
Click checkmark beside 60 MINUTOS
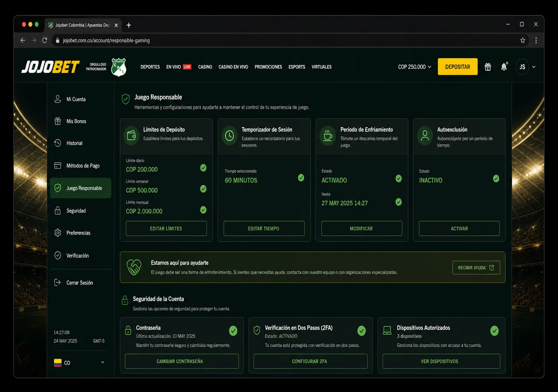301,177
